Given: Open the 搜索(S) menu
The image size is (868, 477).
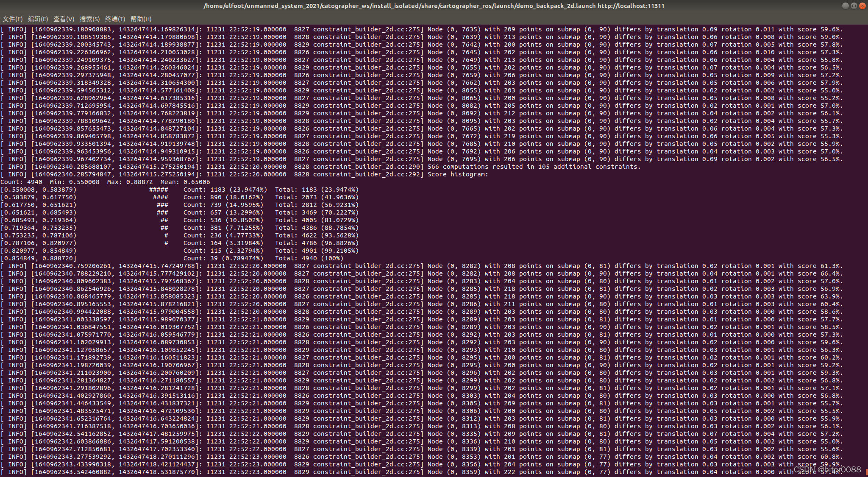Looking at the screenshot, I should 89,19.
